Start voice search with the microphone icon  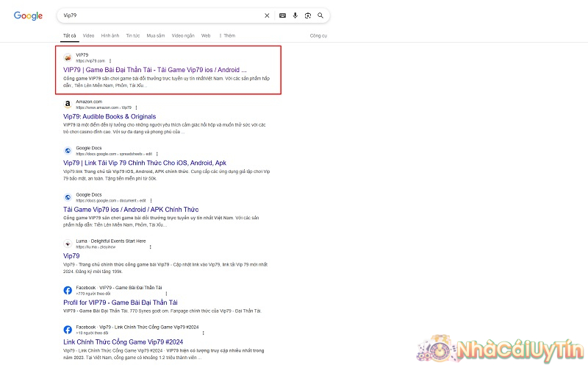pos(295,15)
